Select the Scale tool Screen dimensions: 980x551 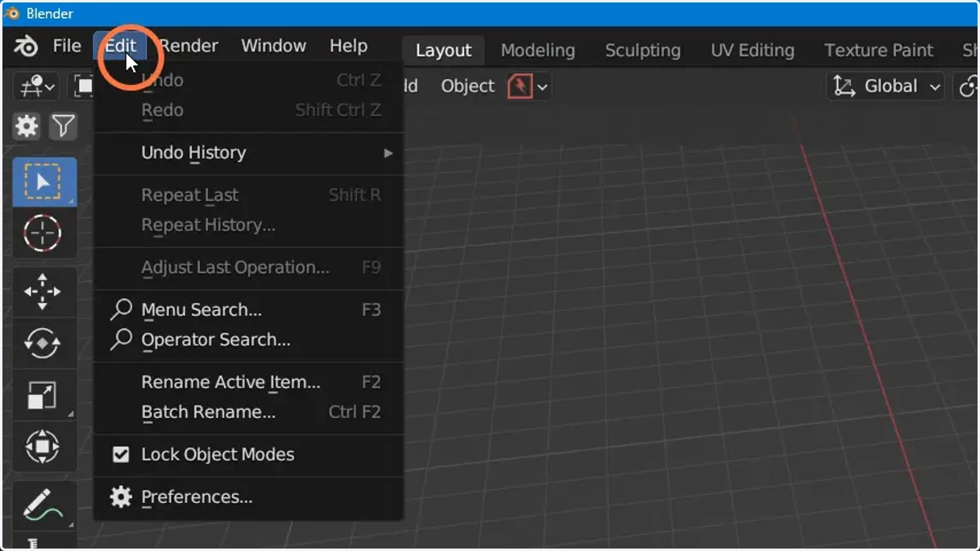click(x=44, y=394)
